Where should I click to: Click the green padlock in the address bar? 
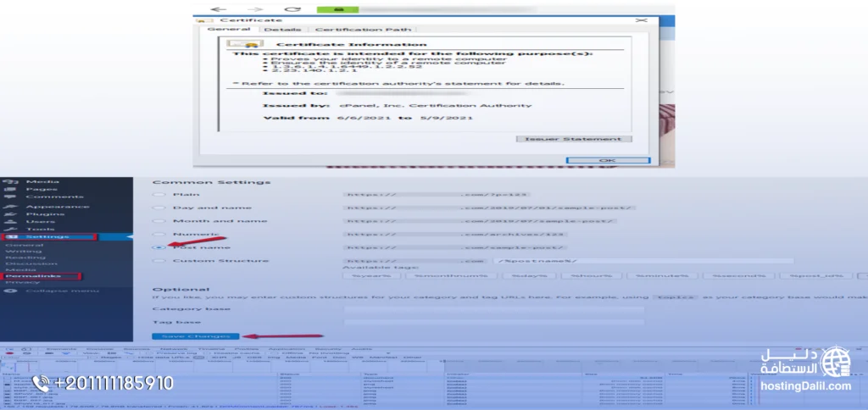point(337,9)
